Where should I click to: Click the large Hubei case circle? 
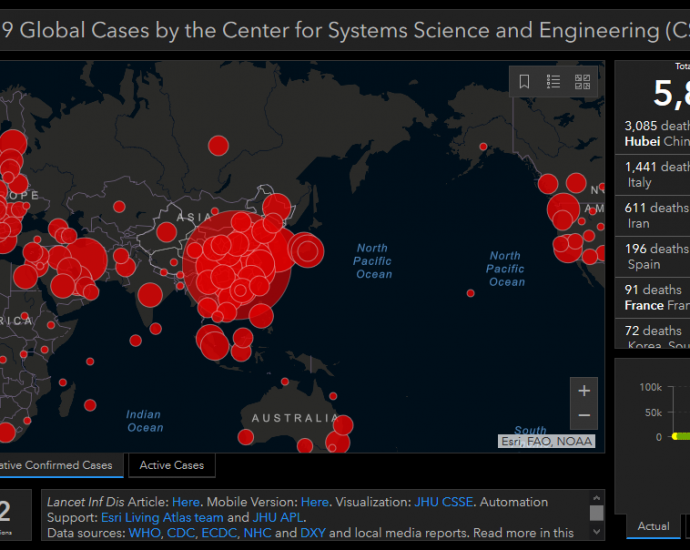237,265
